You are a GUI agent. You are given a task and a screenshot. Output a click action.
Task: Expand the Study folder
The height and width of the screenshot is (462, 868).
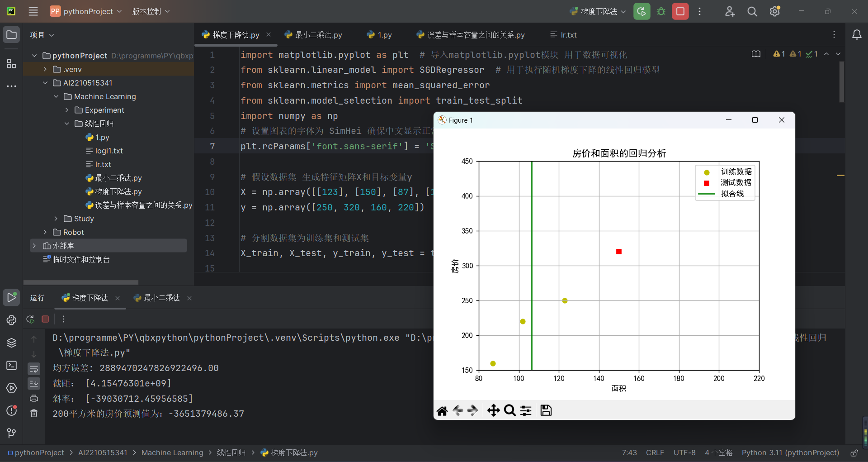click(x=56, y=219)
